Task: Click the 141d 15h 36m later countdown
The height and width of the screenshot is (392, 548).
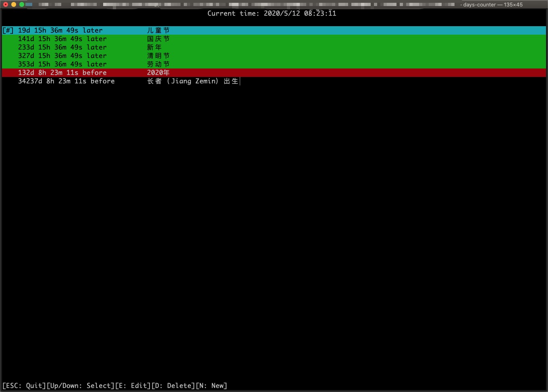Action: (62, 39)
